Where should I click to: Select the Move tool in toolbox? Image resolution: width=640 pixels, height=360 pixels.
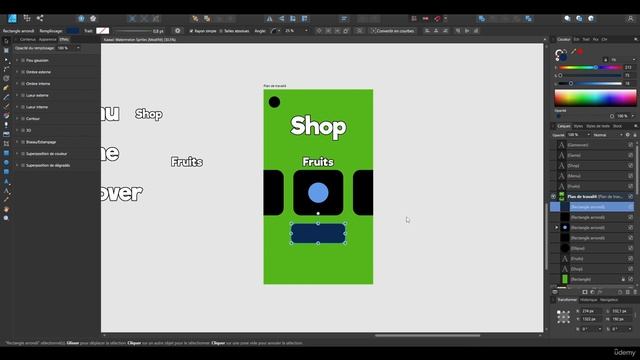click(6, 41)
